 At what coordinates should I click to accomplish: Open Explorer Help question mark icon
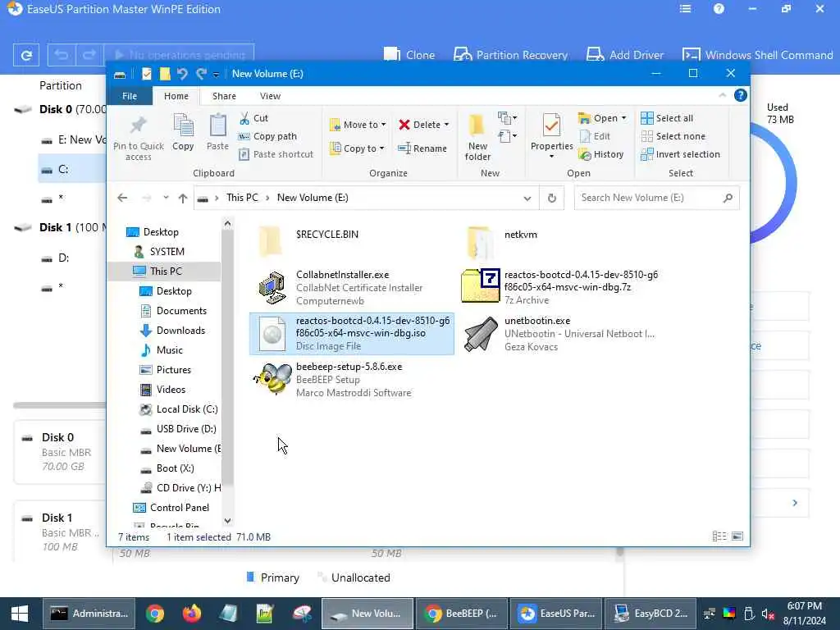pos(741,95)
